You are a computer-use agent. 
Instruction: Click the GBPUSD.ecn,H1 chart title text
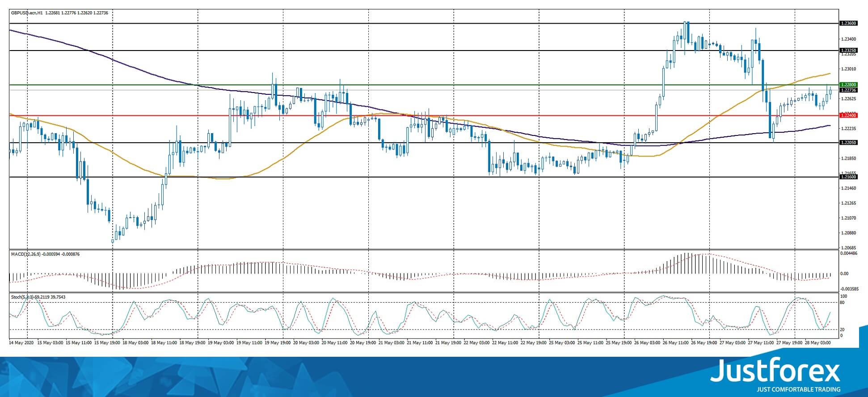tap(27, 13)
